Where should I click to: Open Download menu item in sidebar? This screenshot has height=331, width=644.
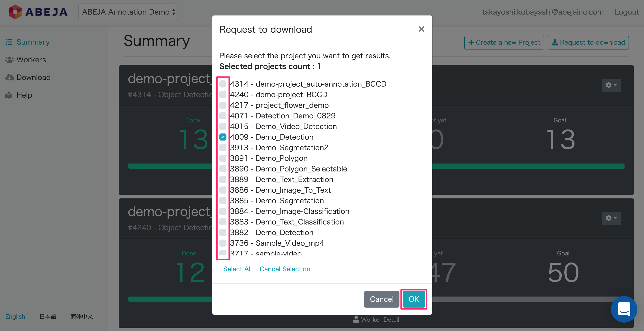pyautogui.click(x=33, y=77)
